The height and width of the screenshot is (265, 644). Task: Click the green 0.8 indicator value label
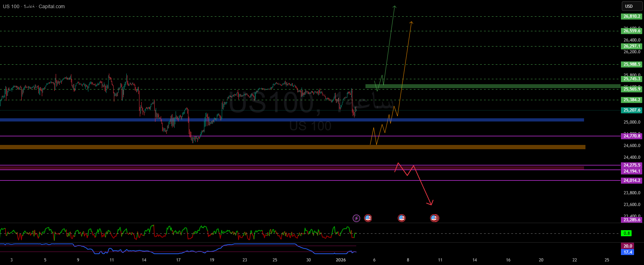click(x=627, y=233)
